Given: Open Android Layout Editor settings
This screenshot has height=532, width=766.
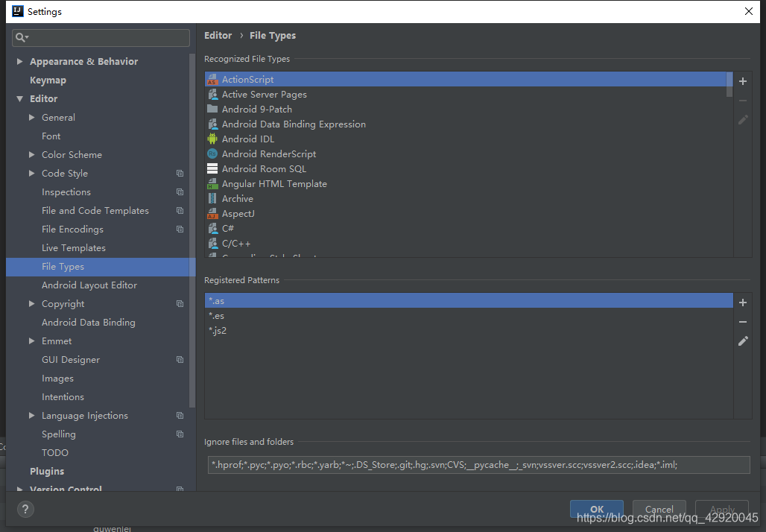Looking at the screenshot, I should [89, 285].
